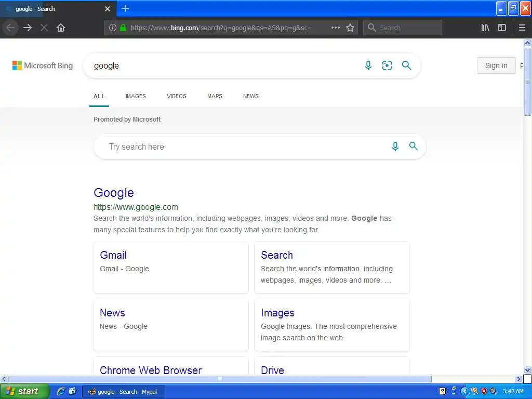The image size is (532, 399).
Task: Open the Google result title link
Action: 114,192
